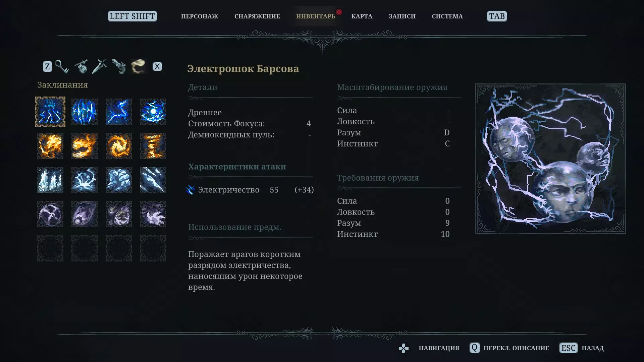This screenshot has height=362, width=644.
Task: Select the firearm category icon
Action: (x=119, y=66)
